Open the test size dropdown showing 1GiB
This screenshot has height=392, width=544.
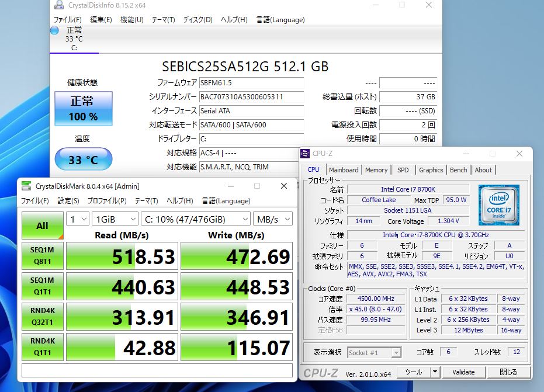115,219
